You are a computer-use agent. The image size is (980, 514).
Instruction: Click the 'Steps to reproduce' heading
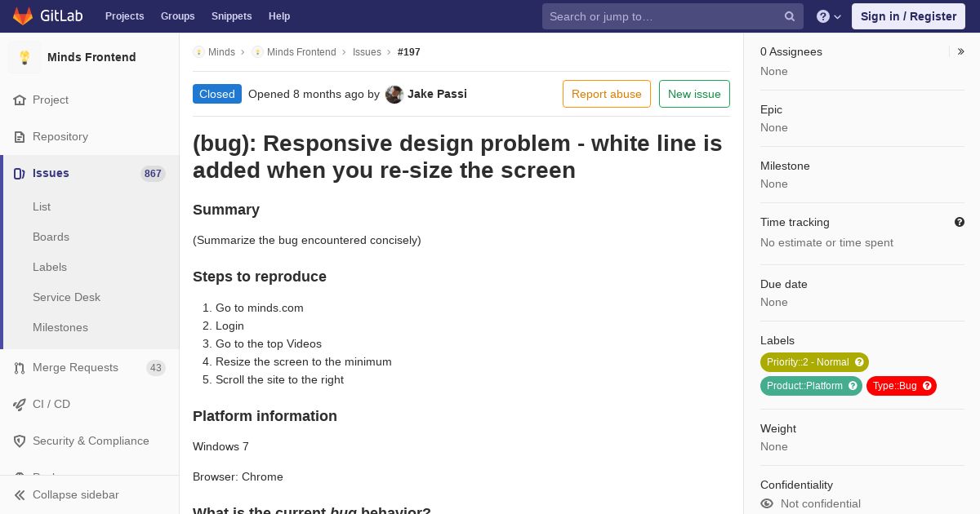point(260,277)
